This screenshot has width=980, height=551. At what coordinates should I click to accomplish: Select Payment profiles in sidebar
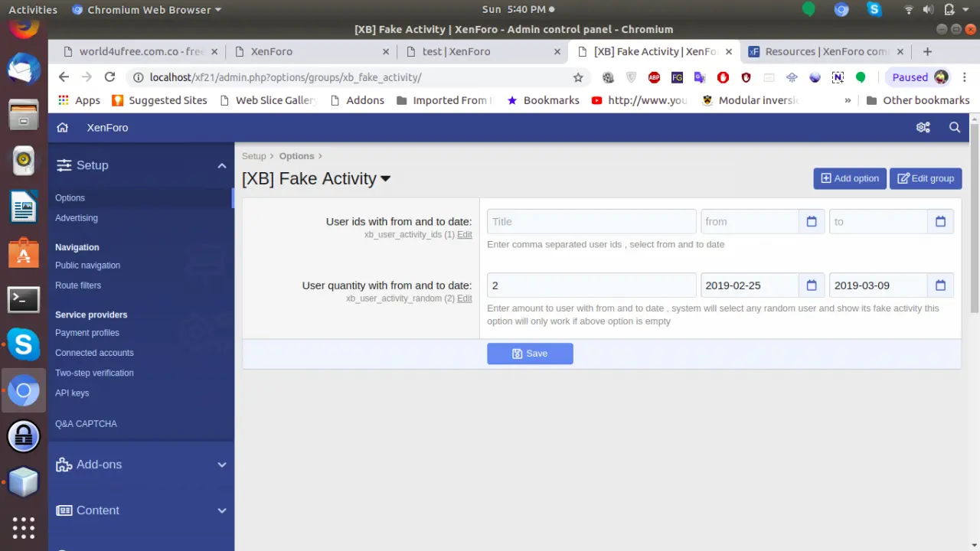coord(87,333)
